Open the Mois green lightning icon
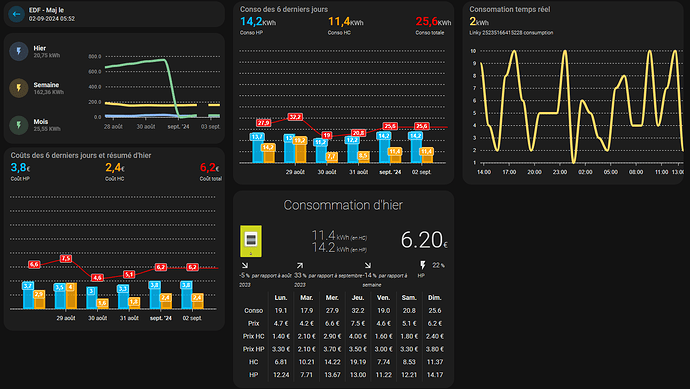690x389 pixels. coord(18,125)
